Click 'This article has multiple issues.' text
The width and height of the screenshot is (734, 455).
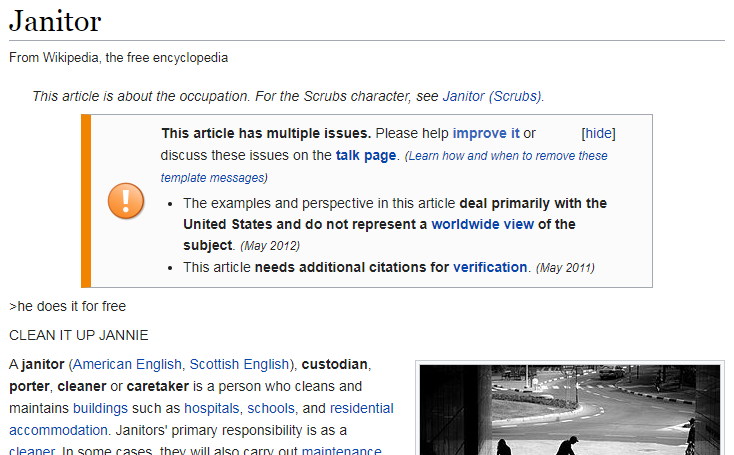[266, 133]
